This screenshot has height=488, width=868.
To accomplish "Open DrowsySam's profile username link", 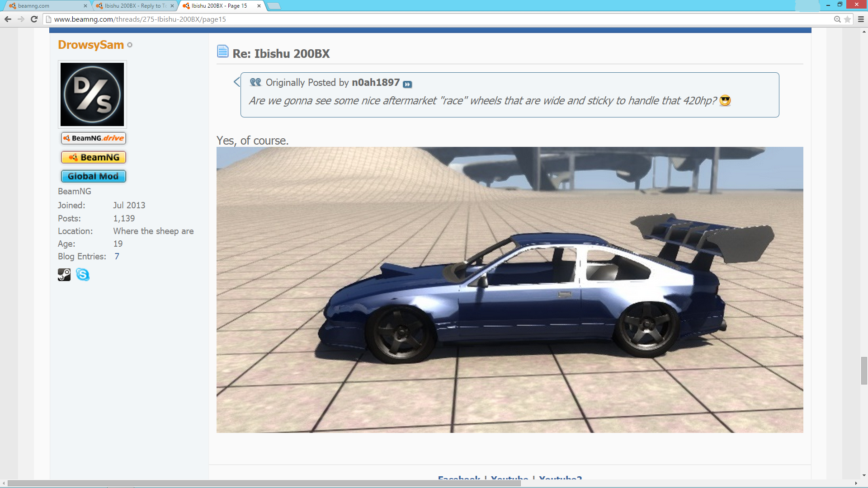I will pos(91,45).
